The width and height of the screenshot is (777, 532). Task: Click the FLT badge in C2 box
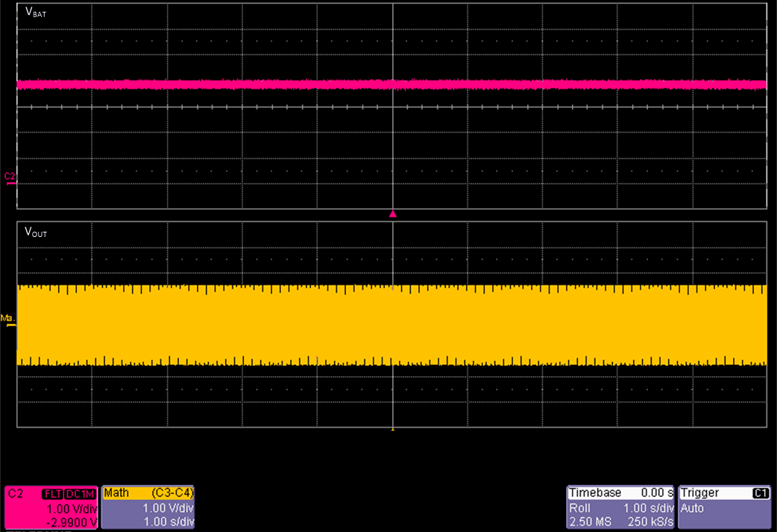[52, 493]
